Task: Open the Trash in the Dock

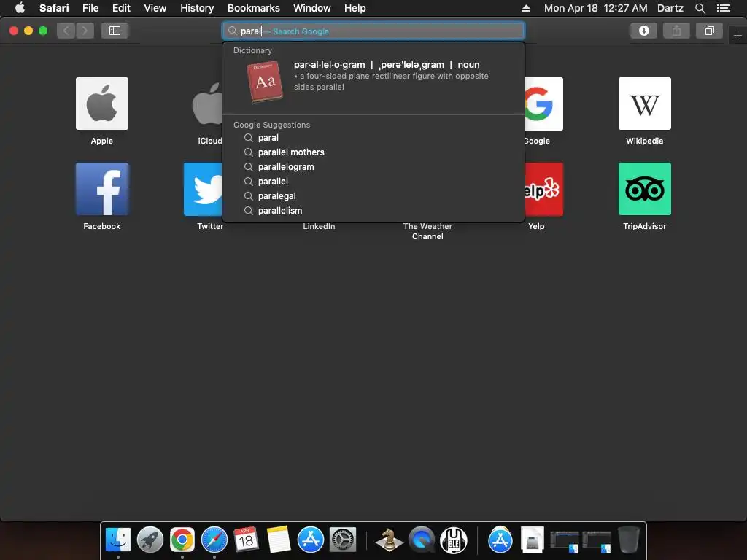Action: coord(628,540)
